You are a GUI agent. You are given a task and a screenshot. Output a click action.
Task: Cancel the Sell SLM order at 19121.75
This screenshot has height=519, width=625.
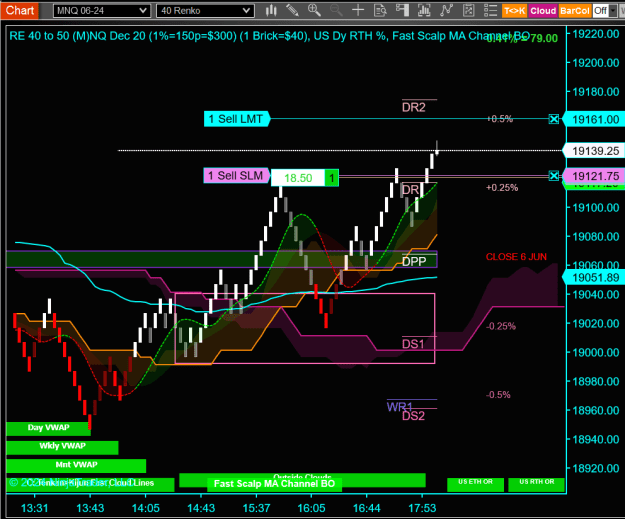554,175
